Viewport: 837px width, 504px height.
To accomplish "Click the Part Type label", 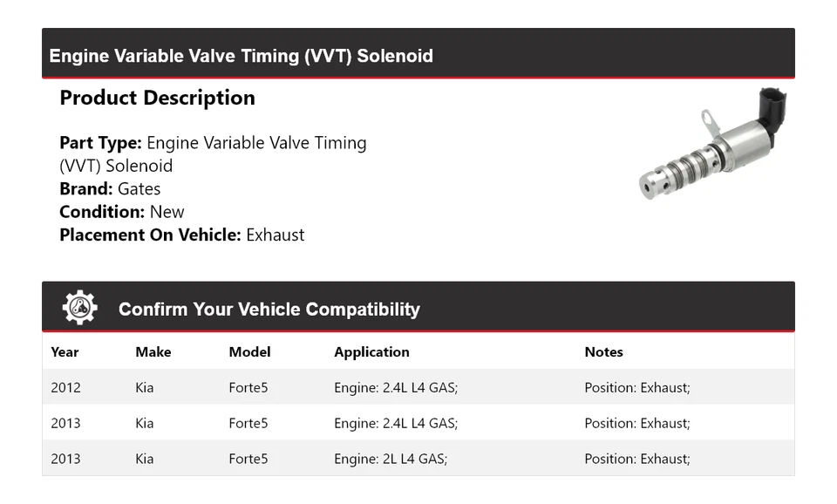I will [x=100, y=143].
